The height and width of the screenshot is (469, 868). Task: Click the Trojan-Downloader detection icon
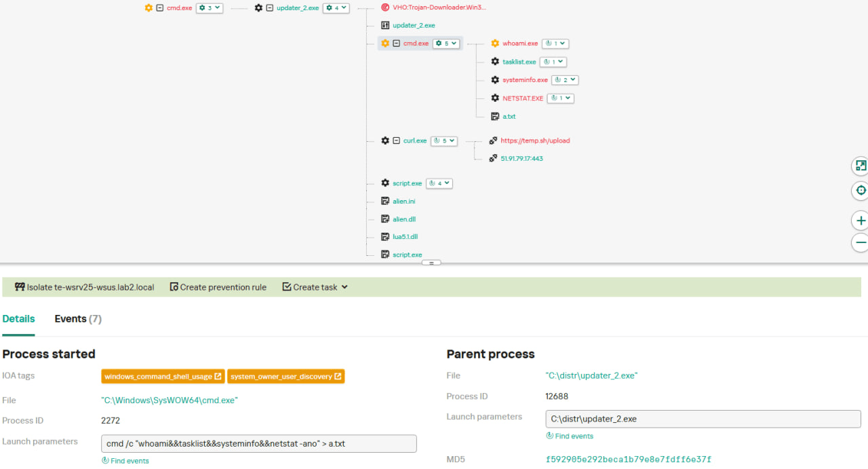[385, 7]
